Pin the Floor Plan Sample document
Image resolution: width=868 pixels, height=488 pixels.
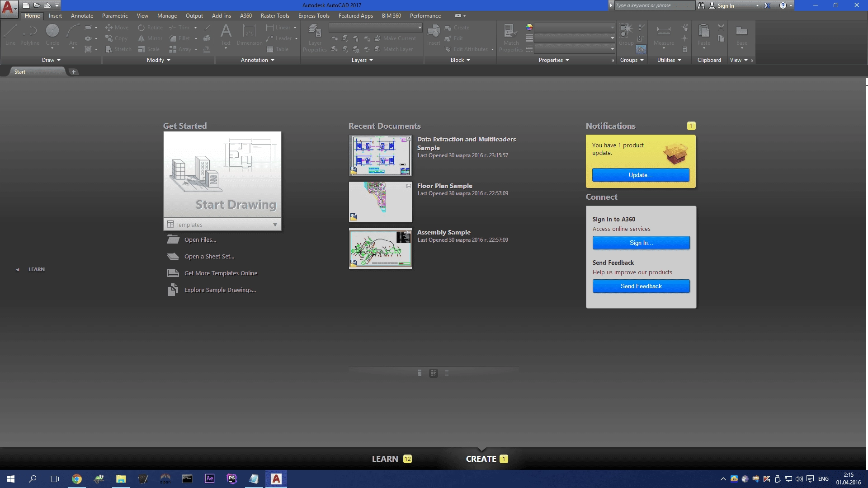click(409, 186)
